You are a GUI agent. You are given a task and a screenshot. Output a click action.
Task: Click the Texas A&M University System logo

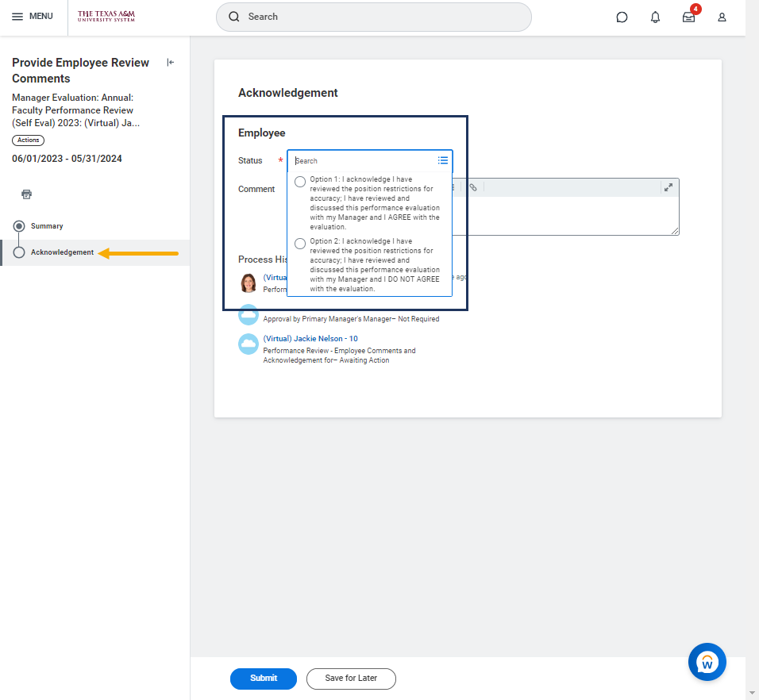106,17
